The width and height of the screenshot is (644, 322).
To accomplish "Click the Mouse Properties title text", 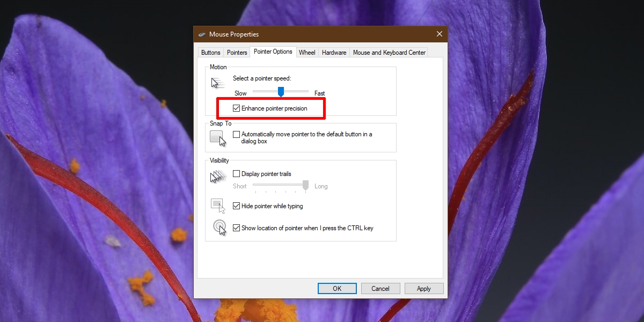I will [233, 34].
